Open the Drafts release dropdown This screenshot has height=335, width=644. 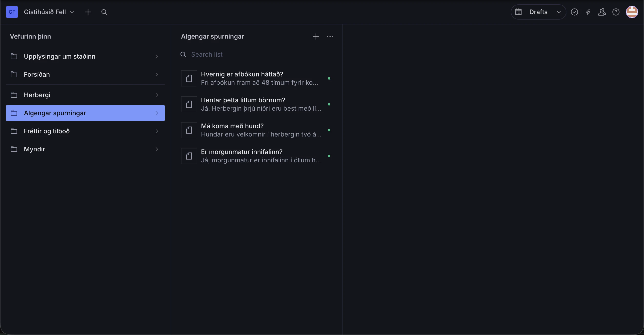point(538,12)
